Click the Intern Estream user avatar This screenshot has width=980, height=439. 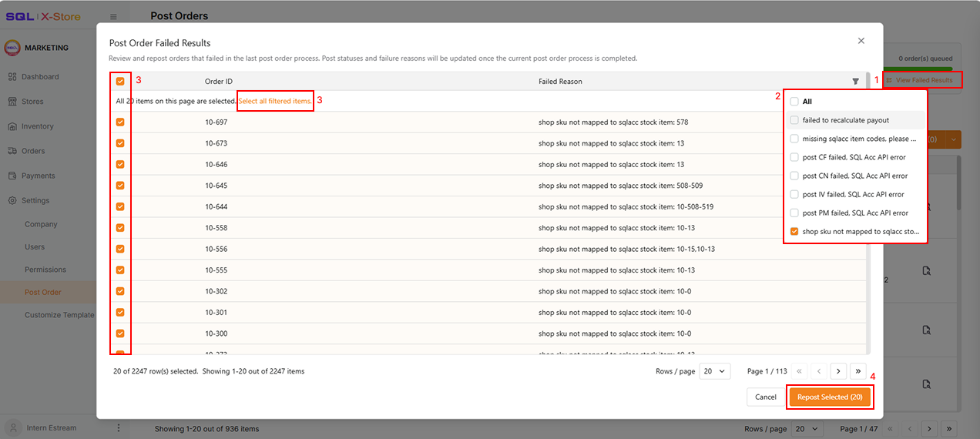tap(13, 428)
